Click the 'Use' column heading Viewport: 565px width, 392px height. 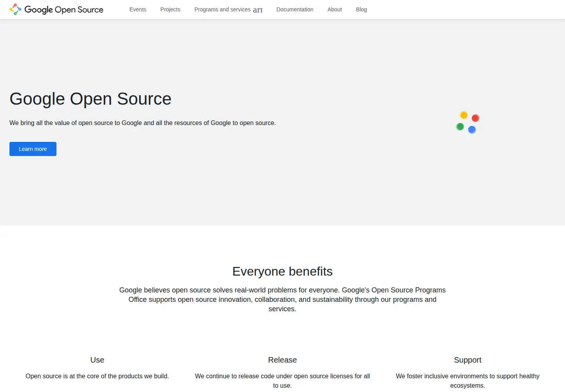tap(97, 360)
